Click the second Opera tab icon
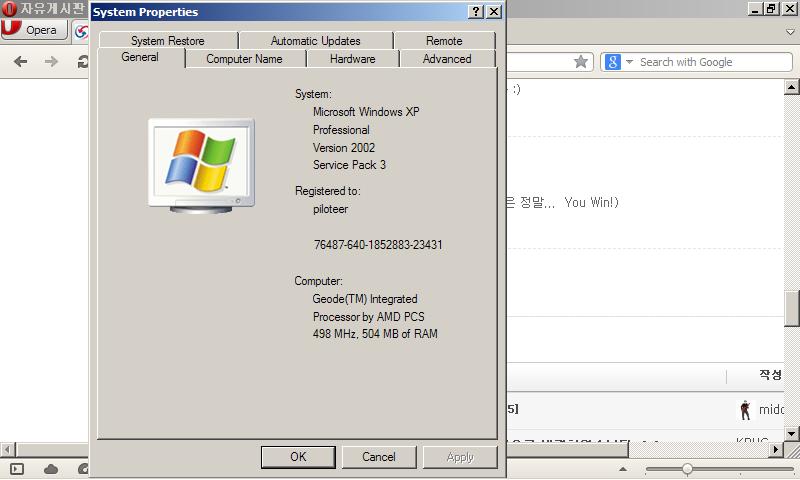This screenshot has height=480, width=800. pyautogui.click(x=81, y=31)
